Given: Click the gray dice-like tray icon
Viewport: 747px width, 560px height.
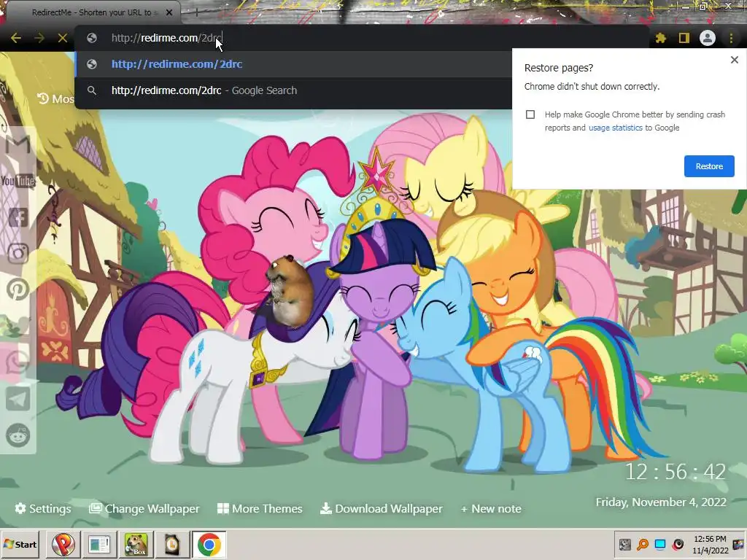Looking at the screenshot, I should point(624,544).
